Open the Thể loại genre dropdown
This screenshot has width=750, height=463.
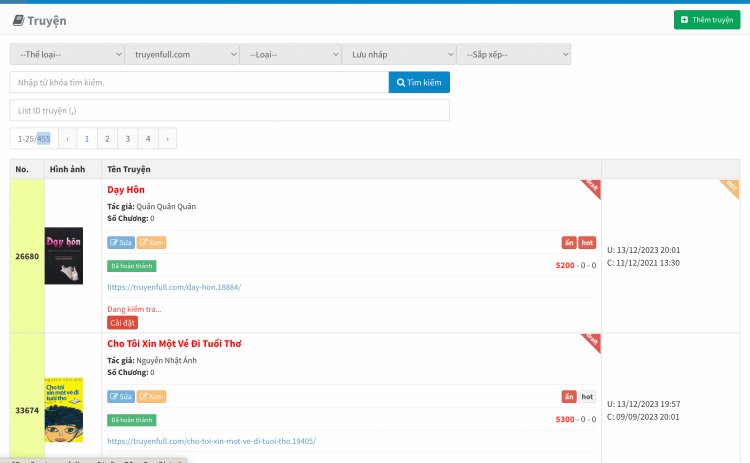67,54
